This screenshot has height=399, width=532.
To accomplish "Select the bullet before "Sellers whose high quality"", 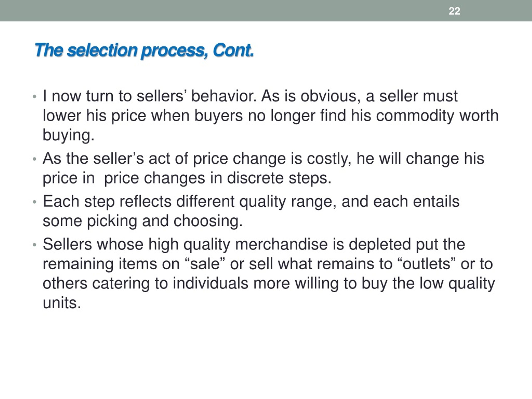I will click(34, 245).
